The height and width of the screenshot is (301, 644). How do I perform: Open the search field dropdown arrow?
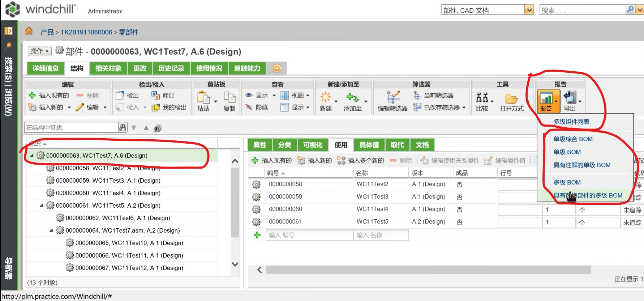[x=639, y=10]
